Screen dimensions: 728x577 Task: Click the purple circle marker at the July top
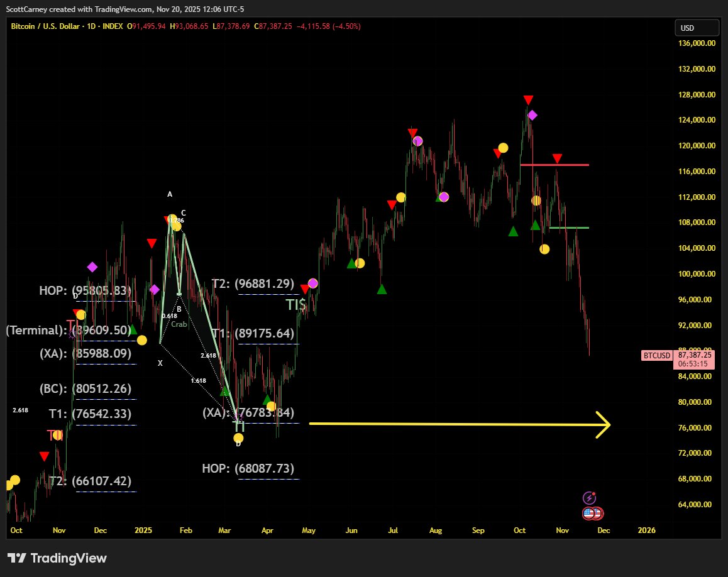(417, 141)
